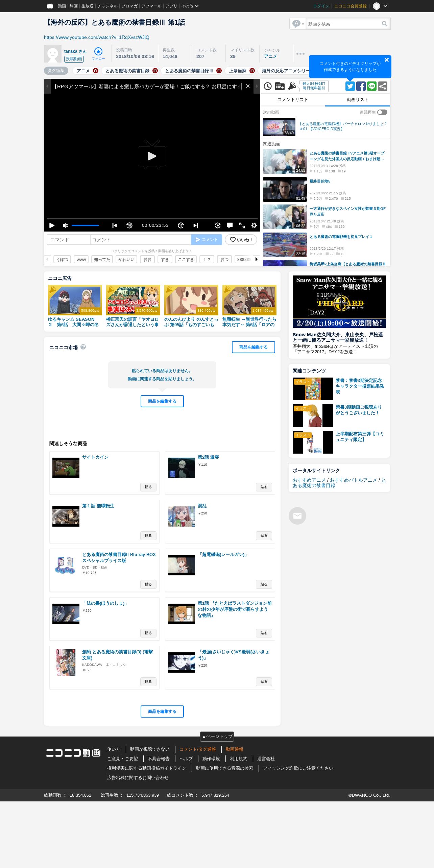Toggle comment display speech-bubble icon
Image resolution: width=434 pixels, height=868 pixels.
[230, 225]
